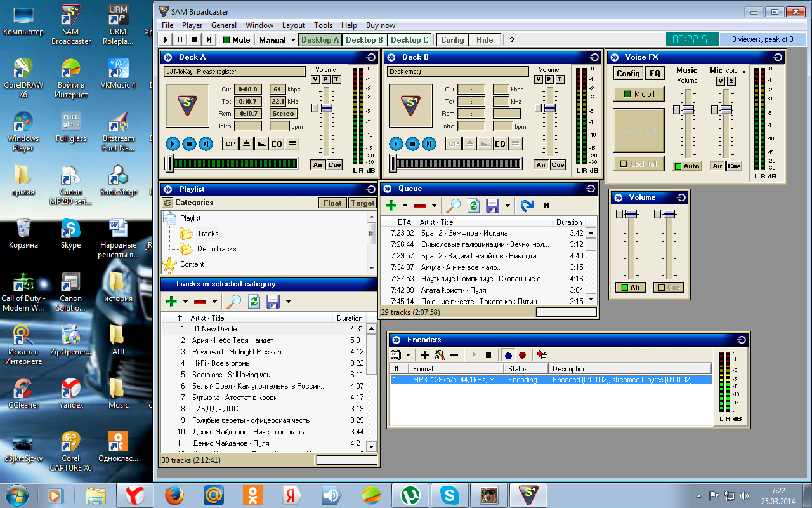Click the Music volume slider in Voice FX
Screen dimensions: 812x508
click(687, 109)
